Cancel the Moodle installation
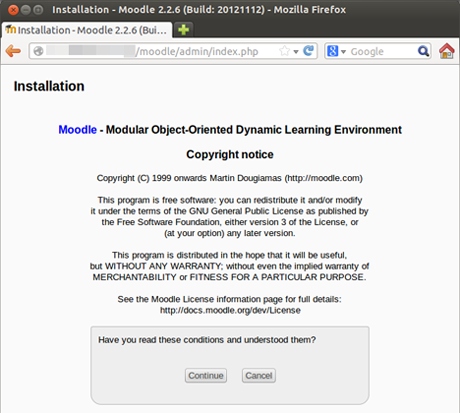Image resolution: width=460 pixels, height=413 pixels. (x=259, y=376)
